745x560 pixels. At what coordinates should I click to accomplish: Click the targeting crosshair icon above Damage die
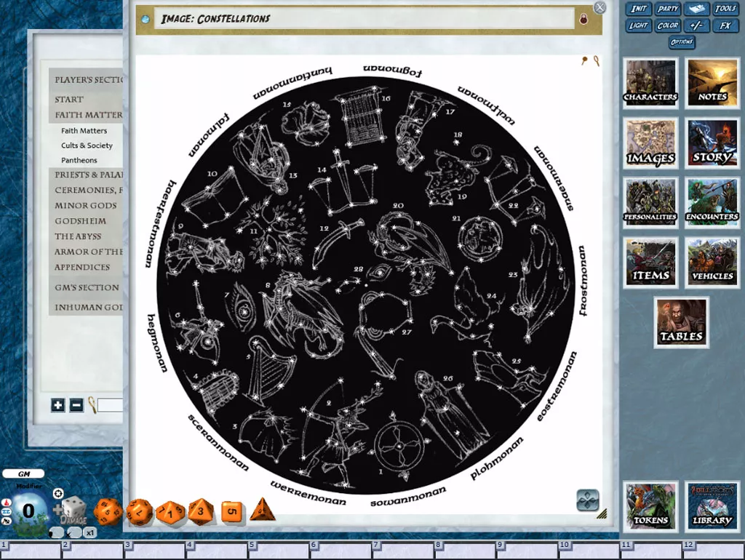(x=58, y=494)
